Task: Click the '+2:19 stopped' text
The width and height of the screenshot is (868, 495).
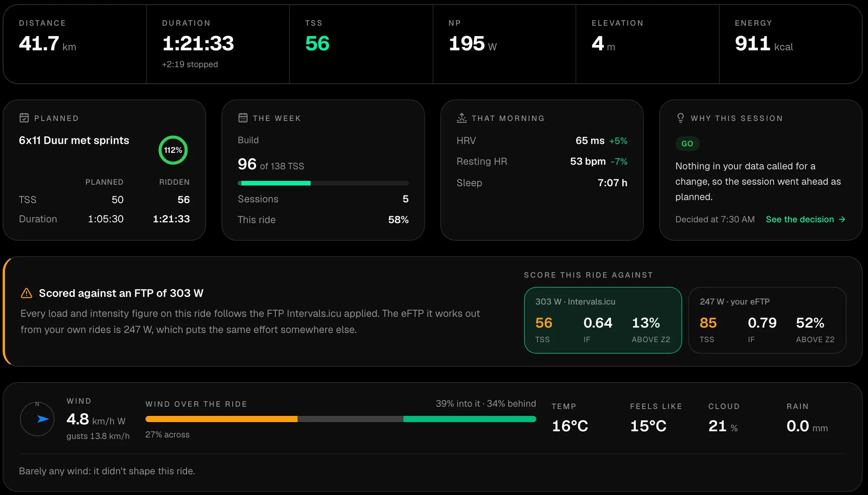Action: coord(190,64)
